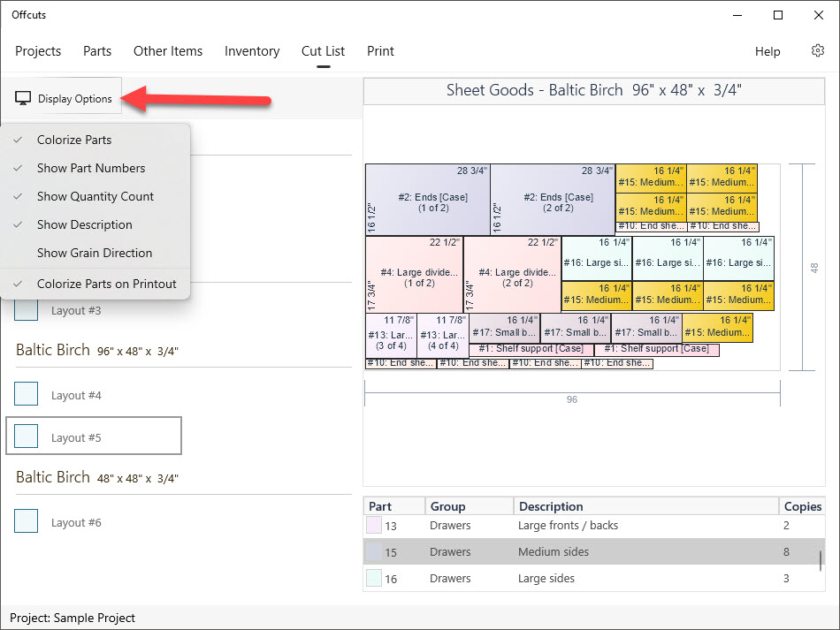
Task: Click the Layout #6 thumbnail square
Action: tap(27, 520)
